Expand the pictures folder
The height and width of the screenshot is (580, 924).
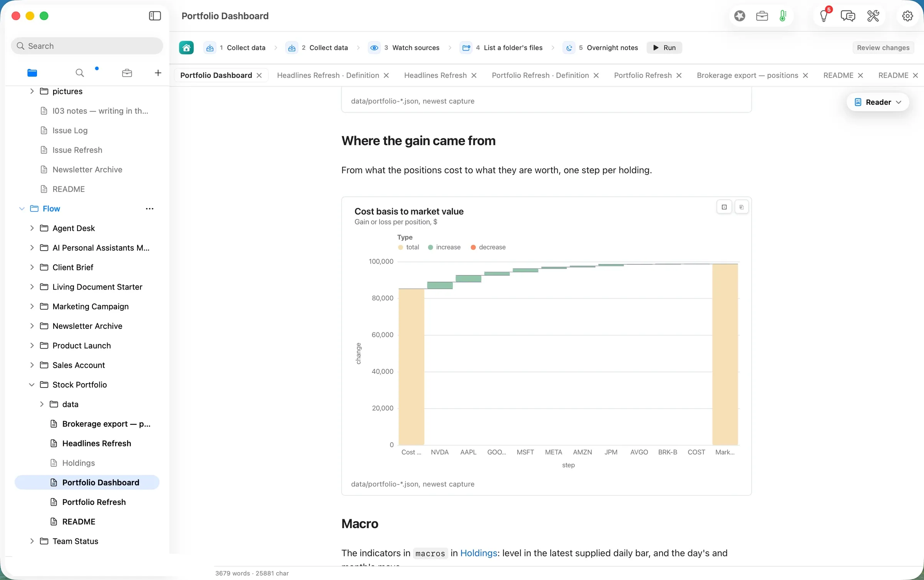coord(32,91)
